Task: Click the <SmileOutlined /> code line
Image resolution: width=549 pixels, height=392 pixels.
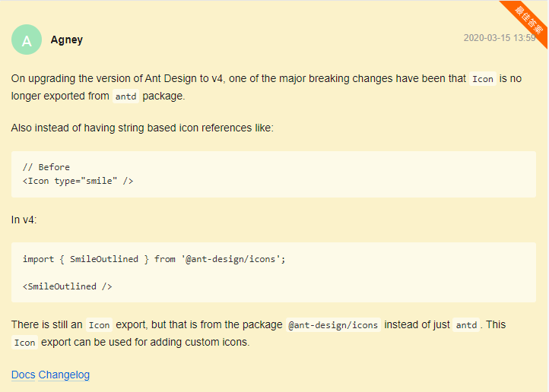Action: point(67,286)
